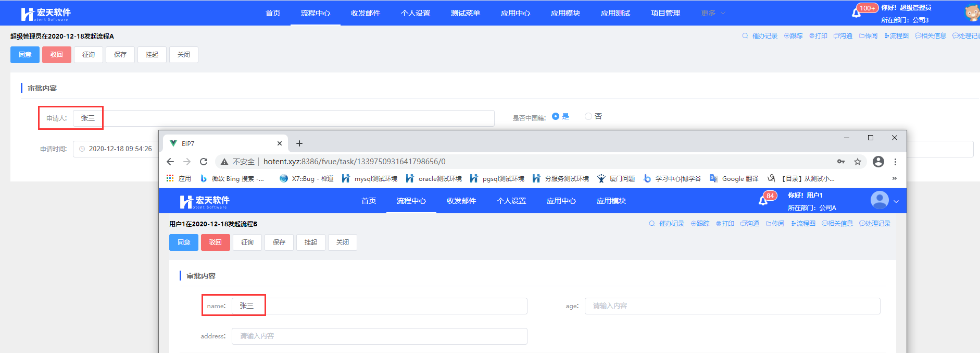Click the 不安全 site warning
The width and height of the screenshot is (980, 353).
point(238,162)
